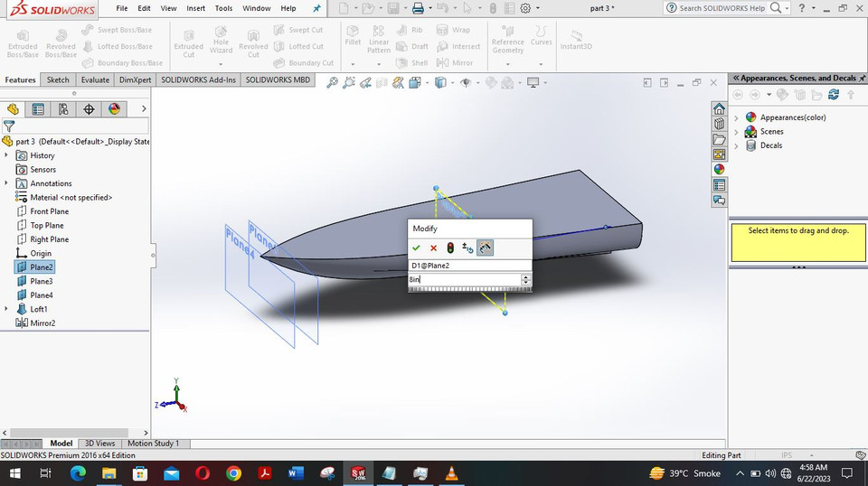The height and width of the screenshot is (486, 868).
Task: Accept the Modify dialog with green checkmark
Action: coord(416,248)
